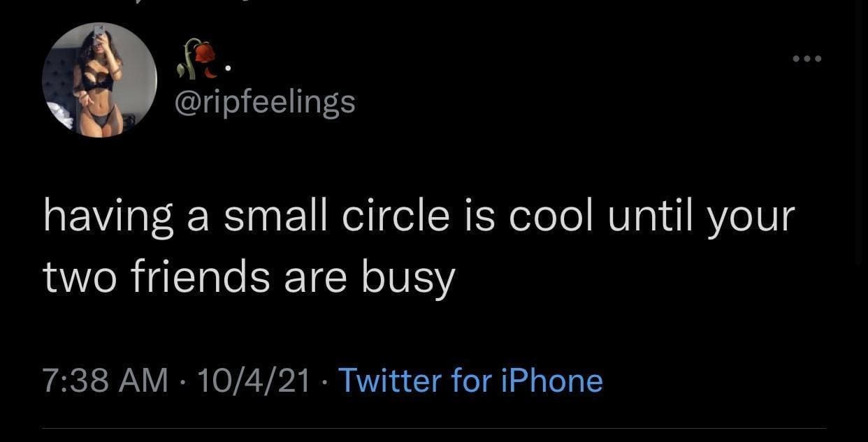
Task: Open the @ripfeelings profile handle
Action: point(269,103)
